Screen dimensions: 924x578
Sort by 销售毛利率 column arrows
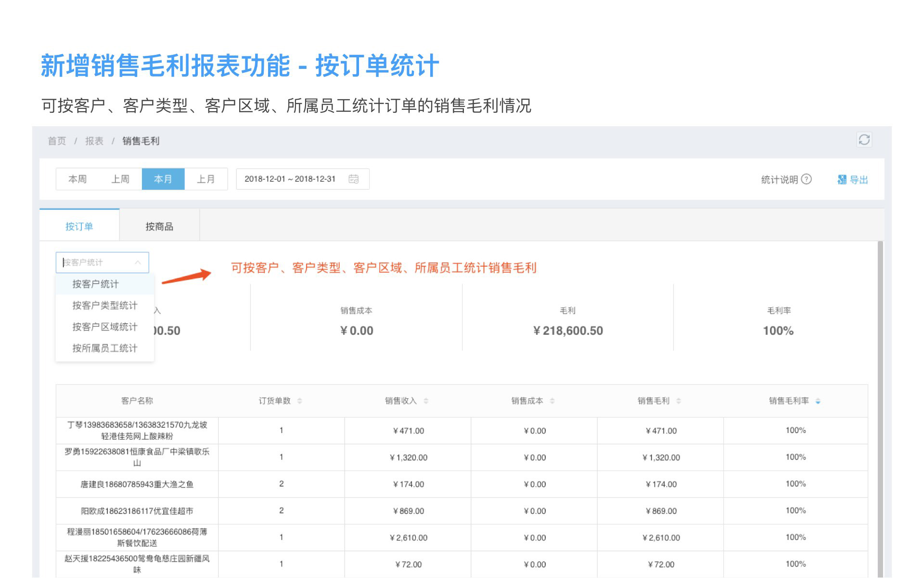coord(818,401)
